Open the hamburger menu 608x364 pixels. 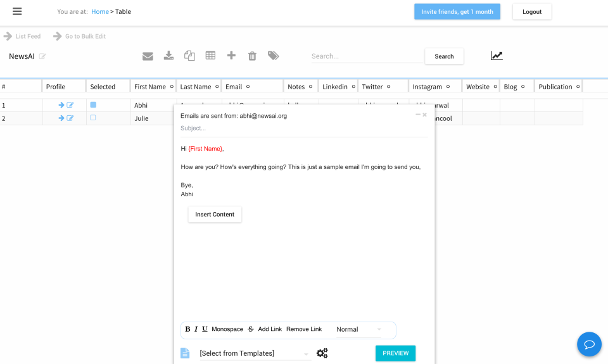(17, 11)
